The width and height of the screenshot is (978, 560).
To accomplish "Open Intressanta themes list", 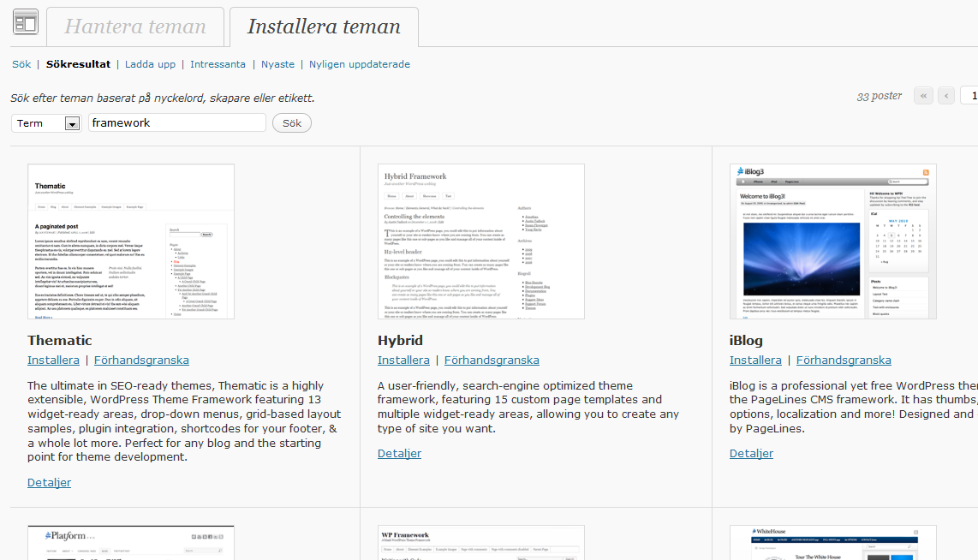I will pos(218,64).
